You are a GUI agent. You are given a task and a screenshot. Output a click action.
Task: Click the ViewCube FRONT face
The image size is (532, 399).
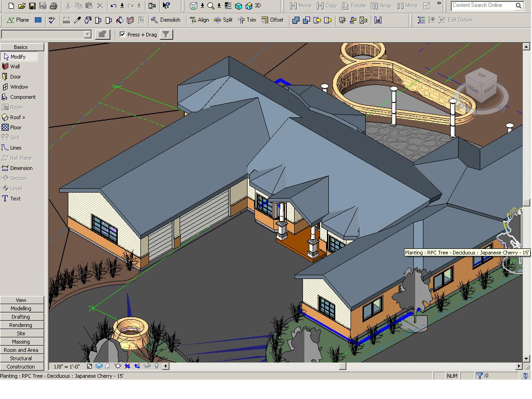point(472,90)
